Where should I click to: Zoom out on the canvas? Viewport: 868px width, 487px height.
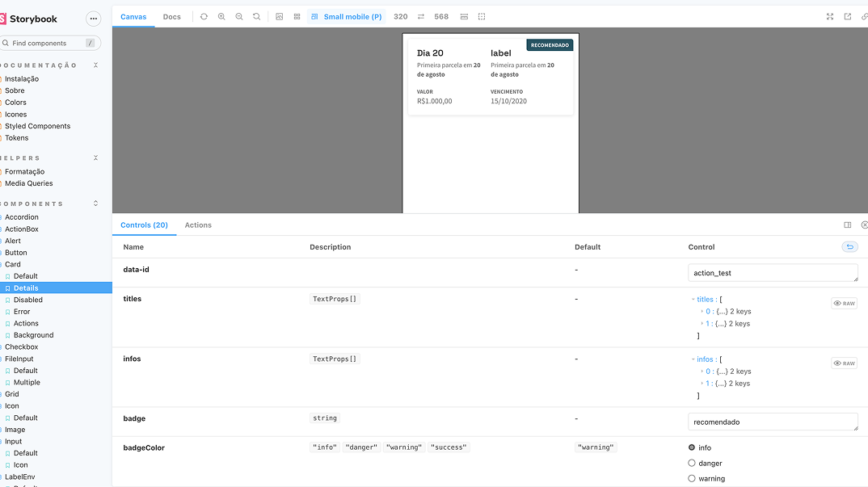[x=239, y=17]
